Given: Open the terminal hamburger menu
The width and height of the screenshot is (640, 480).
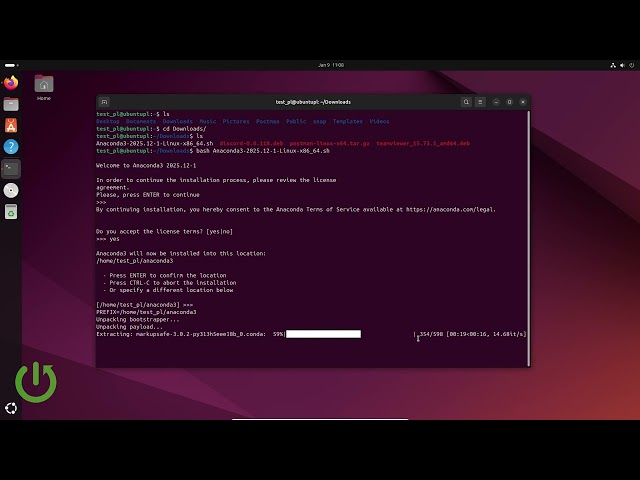Looking at the screenshot, I should (x=480, y=102).
